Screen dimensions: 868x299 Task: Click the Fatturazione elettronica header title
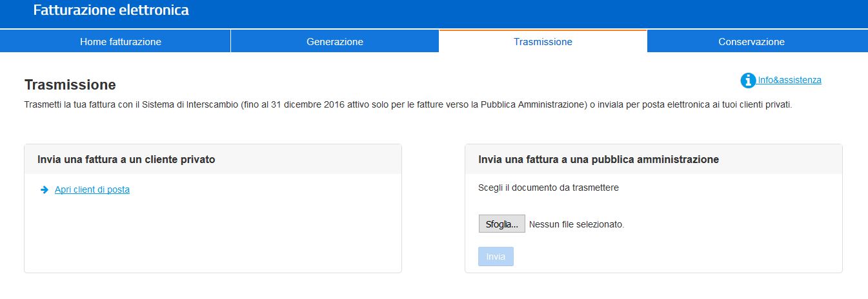click(111, 10)
